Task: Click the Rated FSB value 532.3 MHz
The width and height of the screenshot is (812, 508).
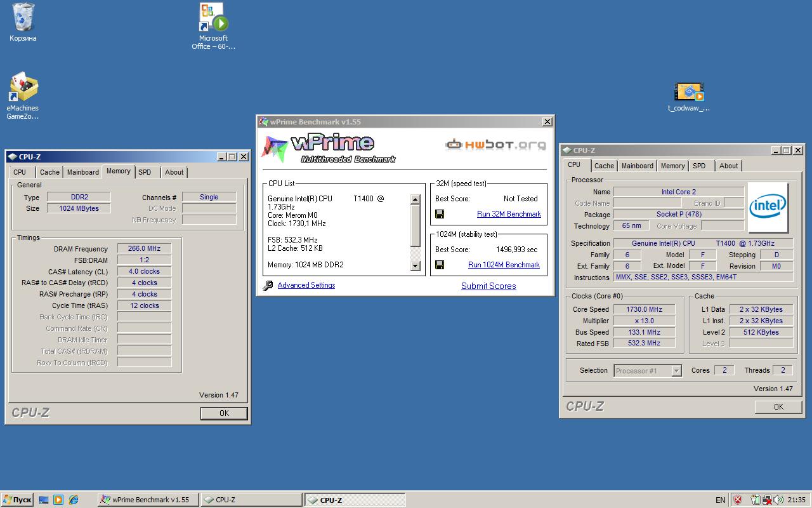Action: (x=643, y=344)
